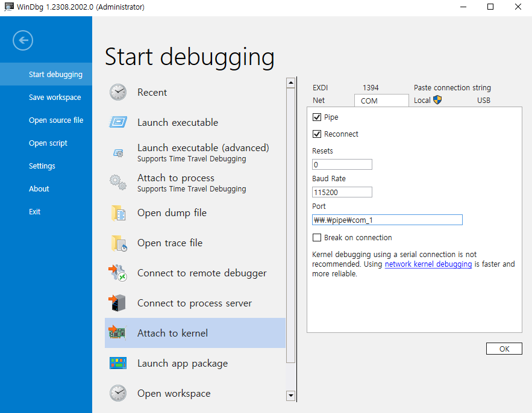Viewport: 532px width, 413px height.
Task: Select the Attach to process entry
Action: pyautogui.click(x=195, y=182)
